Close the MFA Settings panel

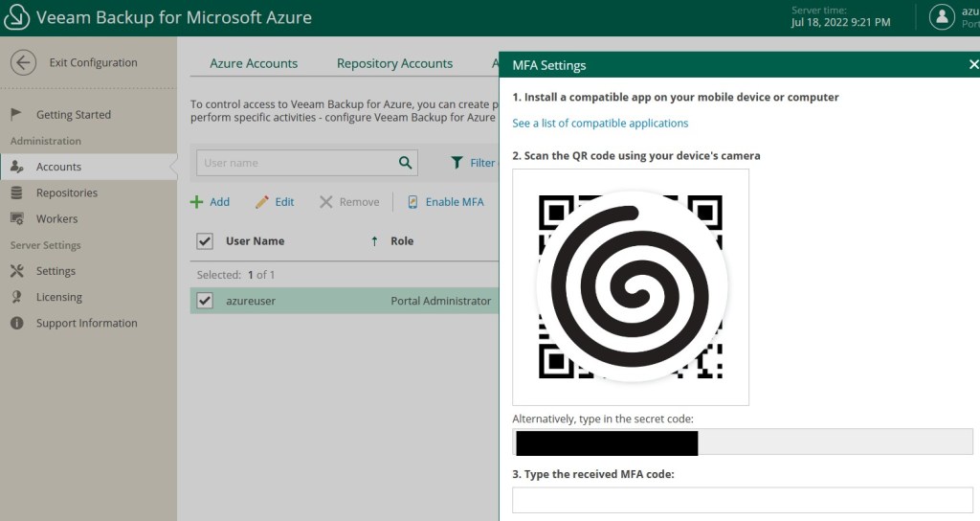click(x=973, y=64)
